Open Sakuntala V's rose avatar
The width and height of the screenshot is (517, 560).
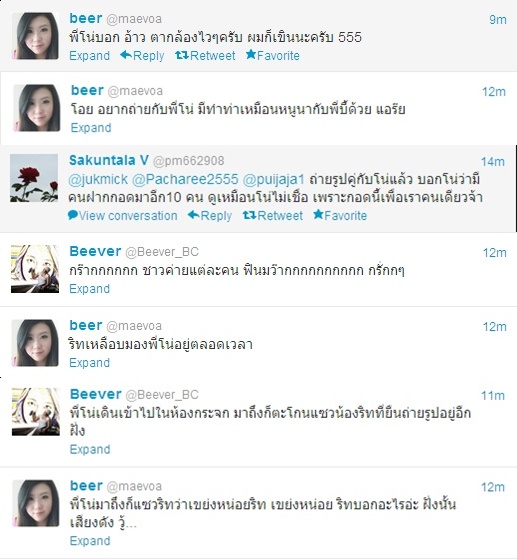point(34,178)
